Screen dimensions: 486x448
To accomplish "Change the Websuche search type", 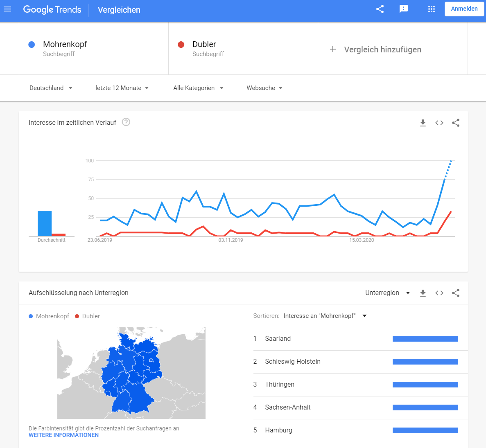I will click(x=264, y=88).
